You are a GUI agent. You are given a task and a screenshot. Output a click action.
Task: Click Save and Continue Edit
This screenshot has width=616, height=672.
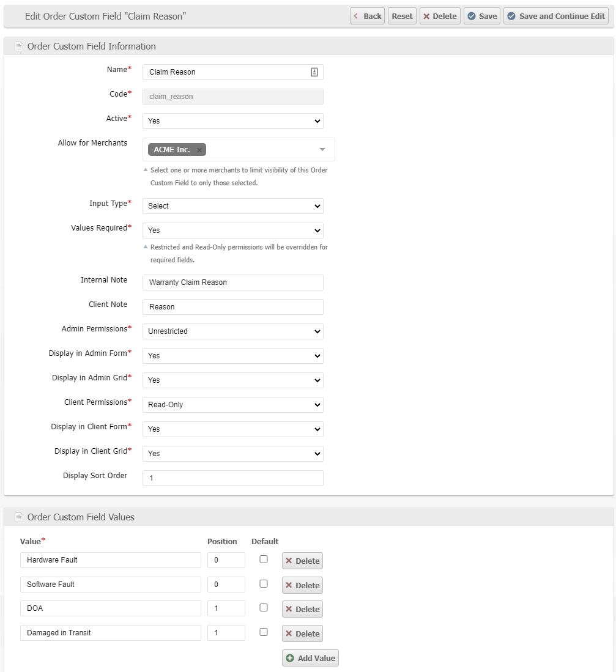point(556,17)
